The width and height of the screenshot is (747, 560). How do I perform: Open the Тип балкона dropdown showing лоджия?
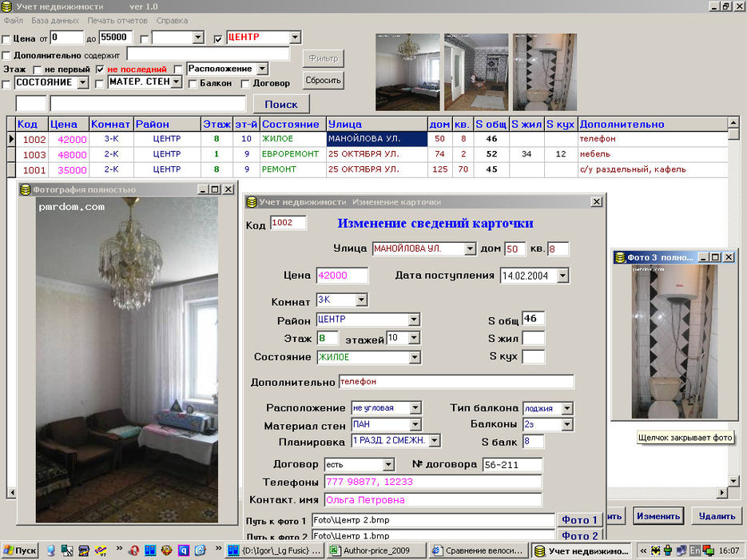click(x=567, y=408)
